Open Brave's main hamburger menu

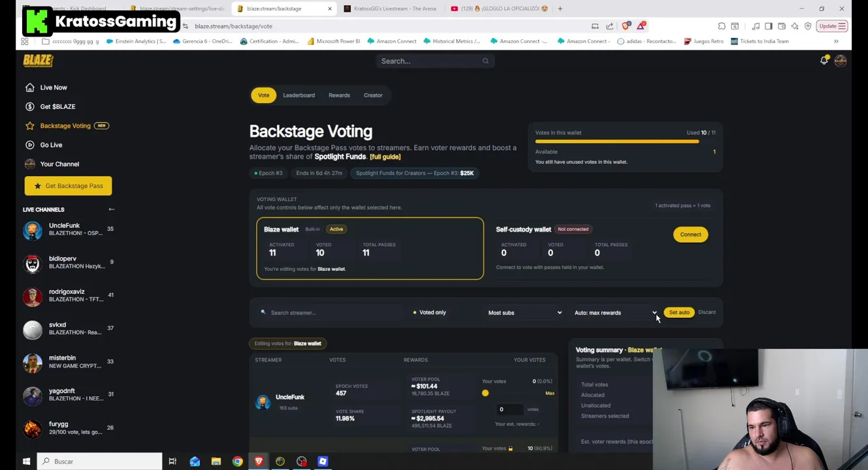(842, 26)
